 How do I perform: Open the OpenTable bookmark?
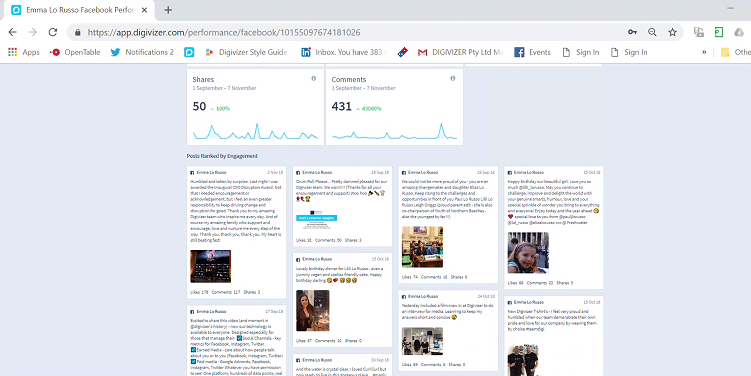pos(75,52)
